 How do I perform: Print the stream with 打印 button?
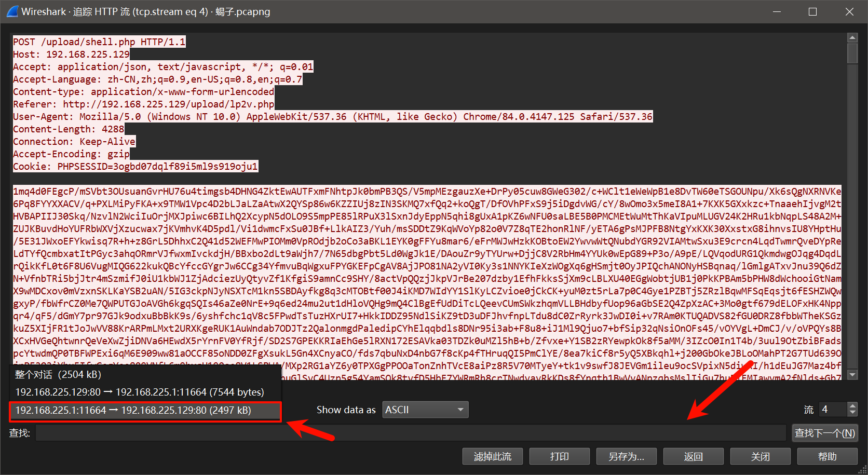click(559, 456)
